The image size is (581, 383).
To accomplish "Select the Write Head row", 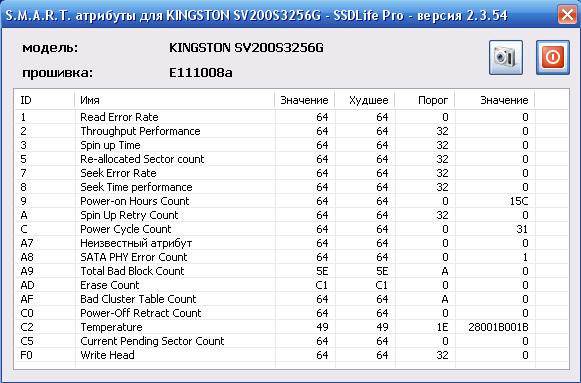I will click(x=291, y=355).
